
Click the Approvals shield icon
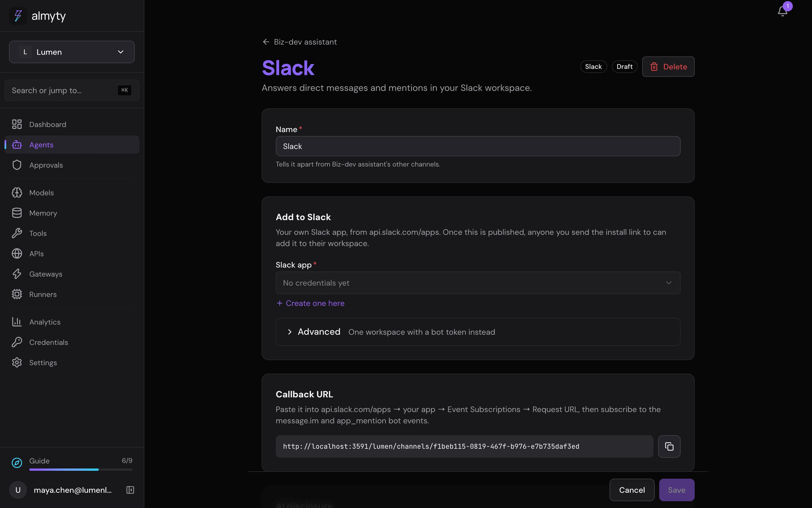[x=17, y=165]
